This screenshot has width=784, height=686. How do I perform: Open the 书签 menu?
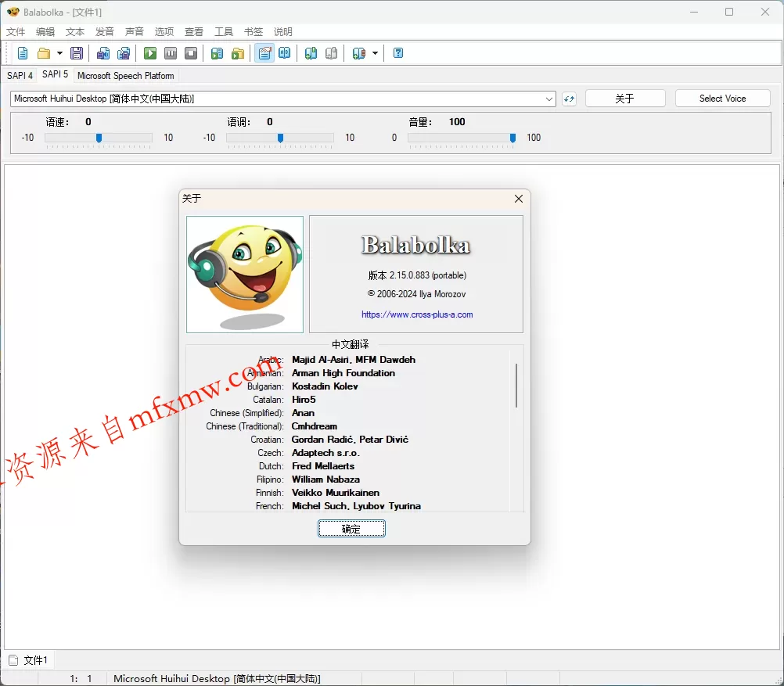pos(254,32)
